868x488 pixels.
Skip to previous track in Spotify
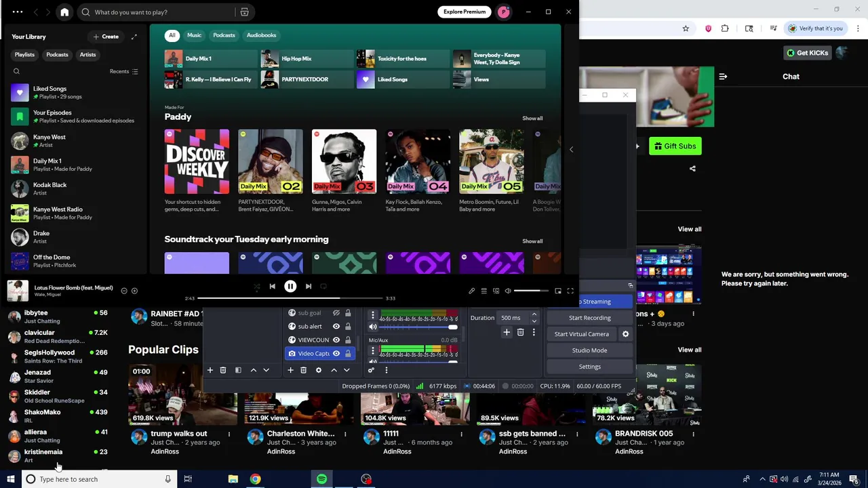pos(272,286)
